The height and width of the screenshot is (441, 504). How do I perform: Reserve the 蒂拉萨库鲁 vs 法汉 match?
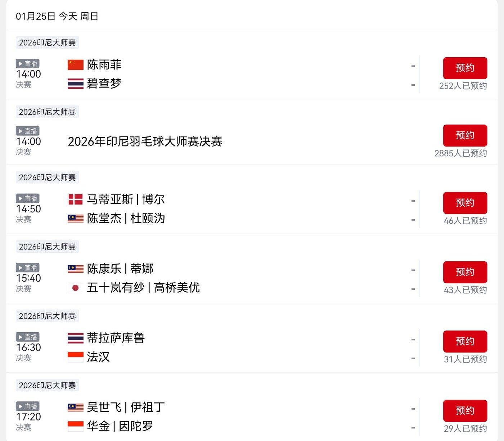[x=465, y=341]
